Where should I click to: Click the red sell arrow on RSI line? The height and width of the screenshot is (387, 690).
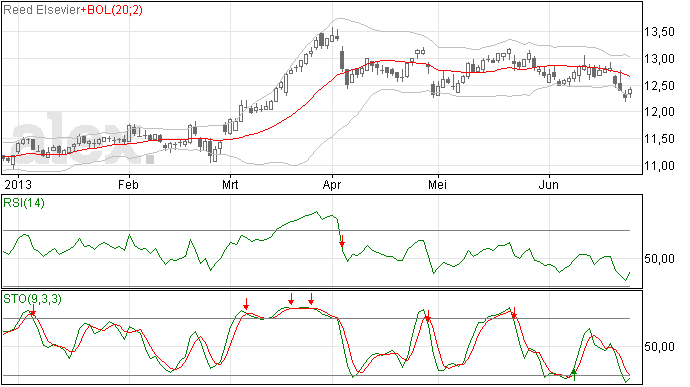342,240
